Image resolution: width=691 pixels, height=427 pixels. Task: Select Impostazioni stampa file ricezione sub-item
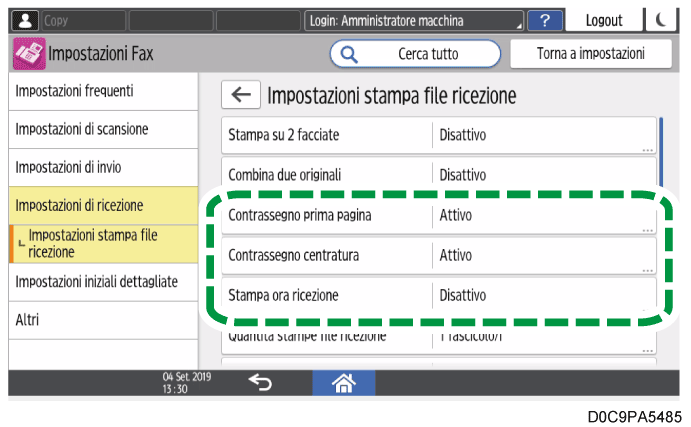(103, 244)
